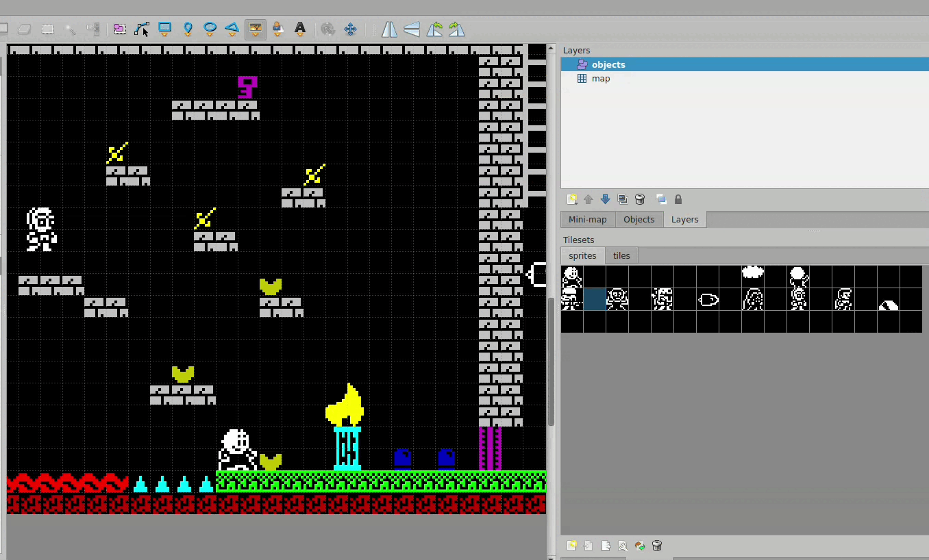Toggle the Select Objects tool

click(120, 29)
